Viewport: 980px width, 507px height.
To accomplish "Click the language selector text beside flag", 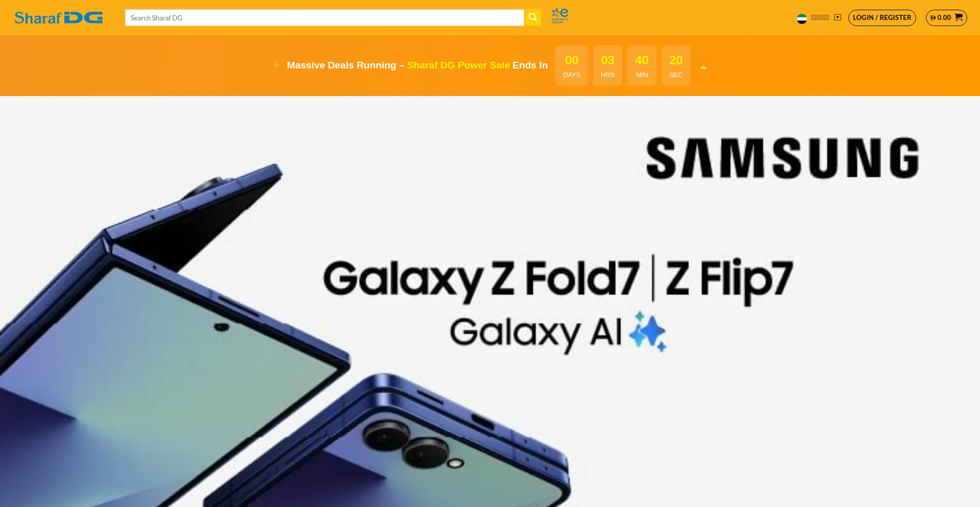I will pyautogui.click(x=820, y=17).
